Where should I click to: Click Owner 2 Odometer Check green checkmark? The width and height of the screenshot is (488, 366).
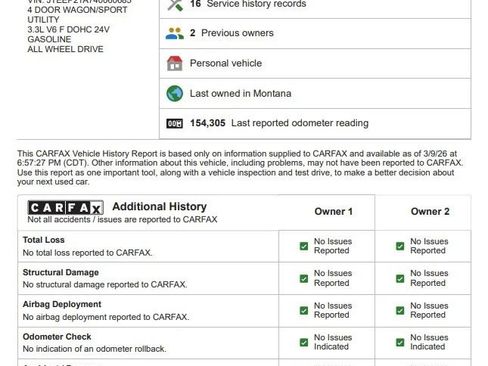[400, 342]
